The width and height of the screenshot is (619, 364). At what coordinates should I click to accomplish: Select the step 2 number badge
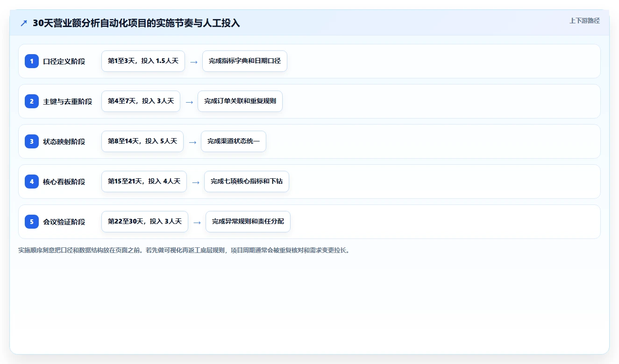[x=32, y=101]
